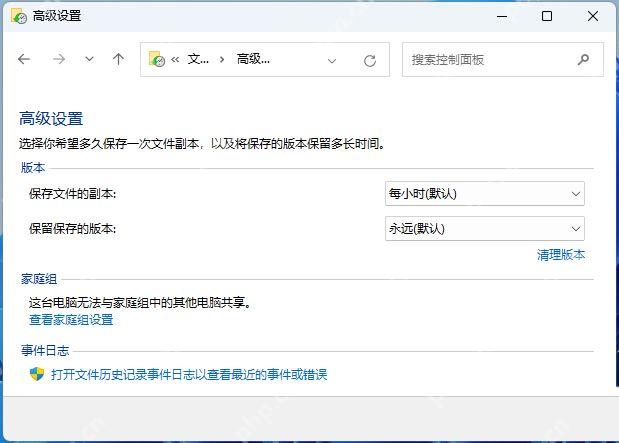
Task: Click the search magnifier icon
Action: click(x=583, y=60)
